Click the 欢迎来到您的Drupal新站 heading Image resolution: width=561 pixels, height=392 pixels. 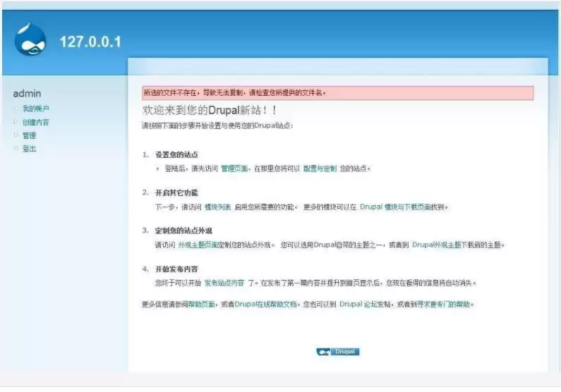(x=210, y=110)
